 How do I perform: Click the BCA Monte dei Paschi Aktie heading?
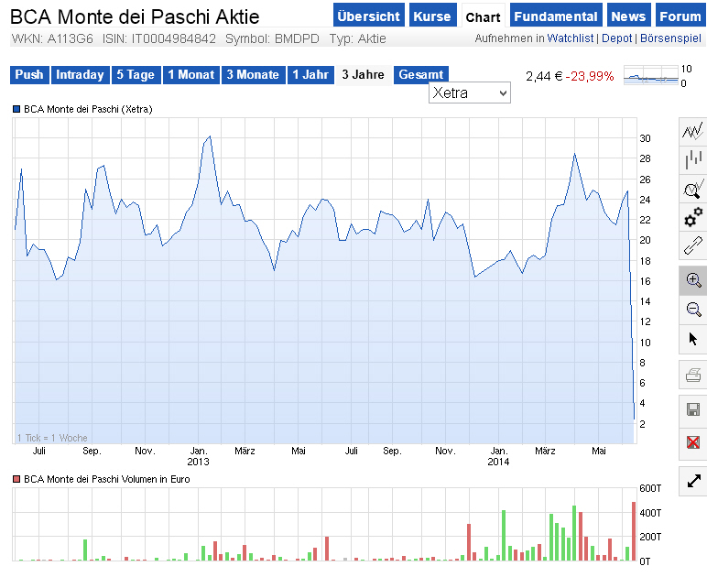135,16
